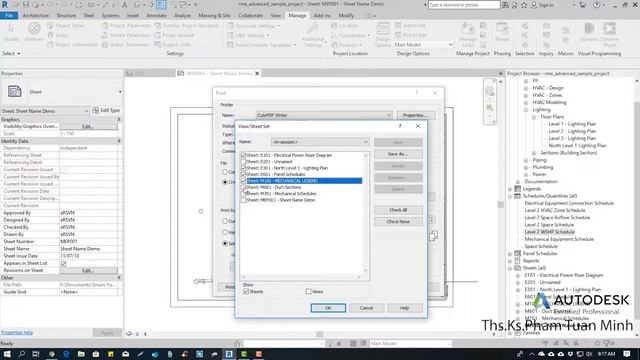Uncheck Sheet E101 Electrical Power Riser Diagram
The image size is (640, 360).
244,155
